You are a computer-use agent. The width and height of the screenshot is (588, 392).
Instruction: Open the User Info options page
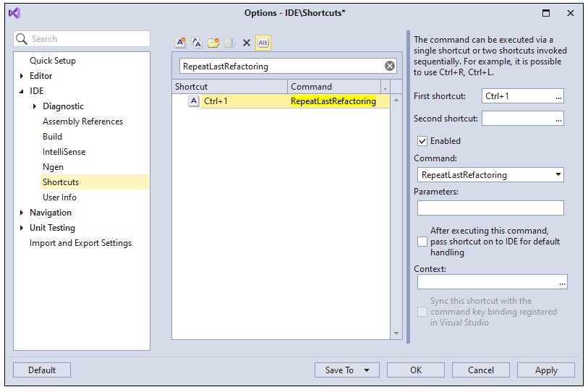coord(59,197)
